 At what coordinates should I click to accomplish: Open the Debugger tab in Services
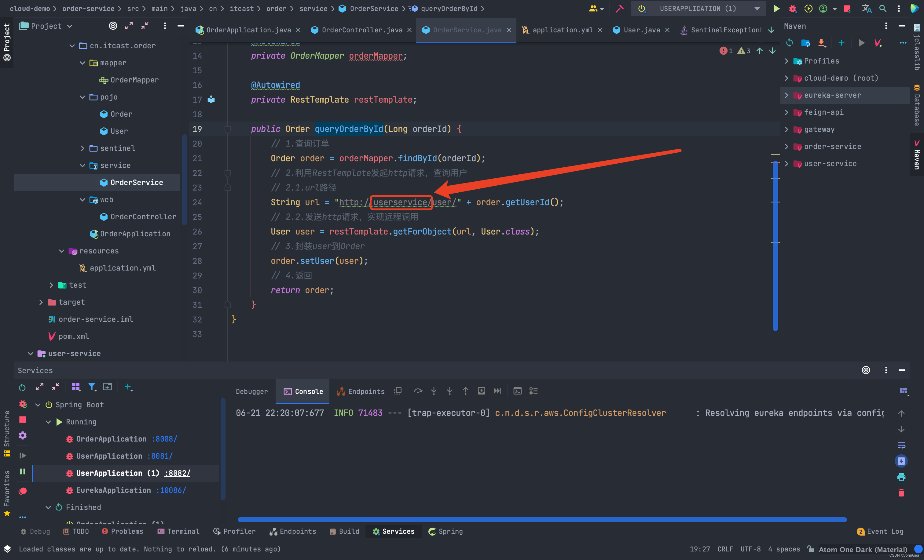(x=252, y=391)
